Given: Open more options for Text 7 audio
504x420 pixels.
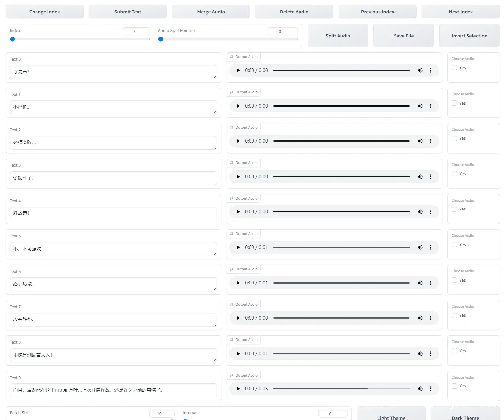Looking at the screenshot, I should [x=431, y=318].
